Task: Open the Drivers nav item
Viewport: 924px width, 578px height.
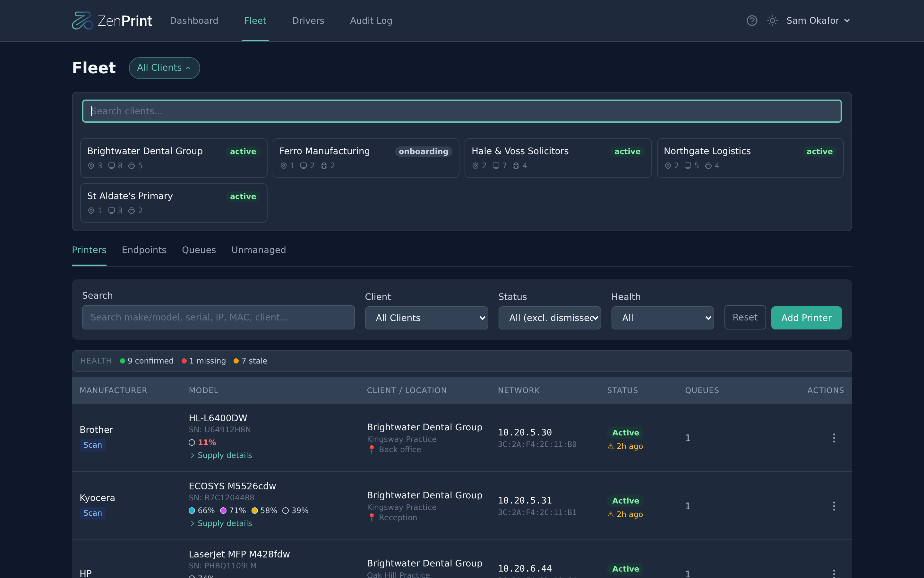Action: coord(308,21)
